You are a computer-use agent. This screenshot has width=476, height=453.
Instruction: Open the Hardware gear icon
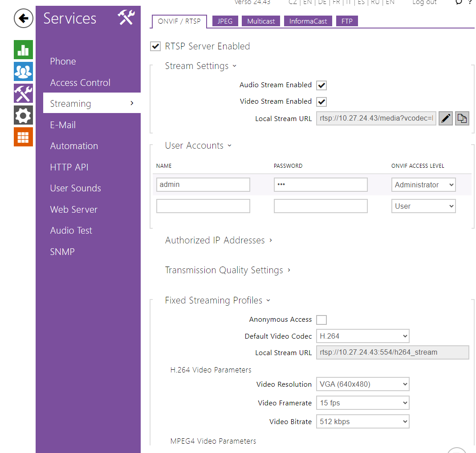pyautogui.click(x=23, y=115)
